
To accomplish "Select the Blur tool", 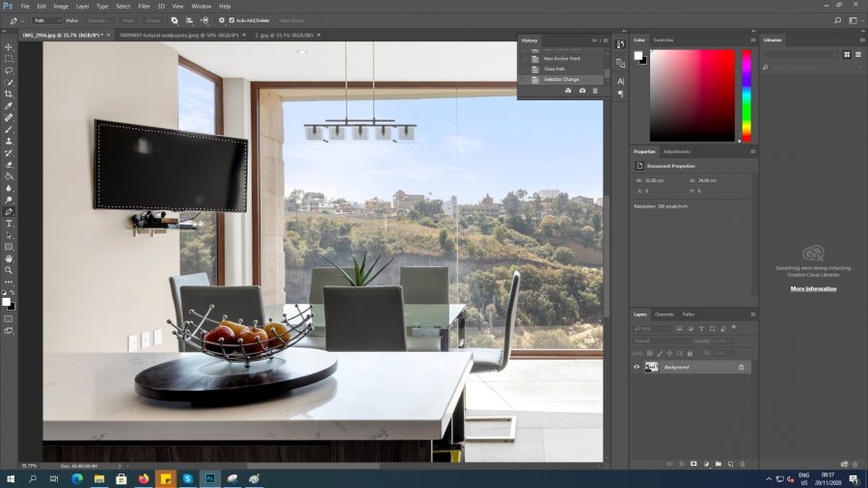I will tap(9, 188).
